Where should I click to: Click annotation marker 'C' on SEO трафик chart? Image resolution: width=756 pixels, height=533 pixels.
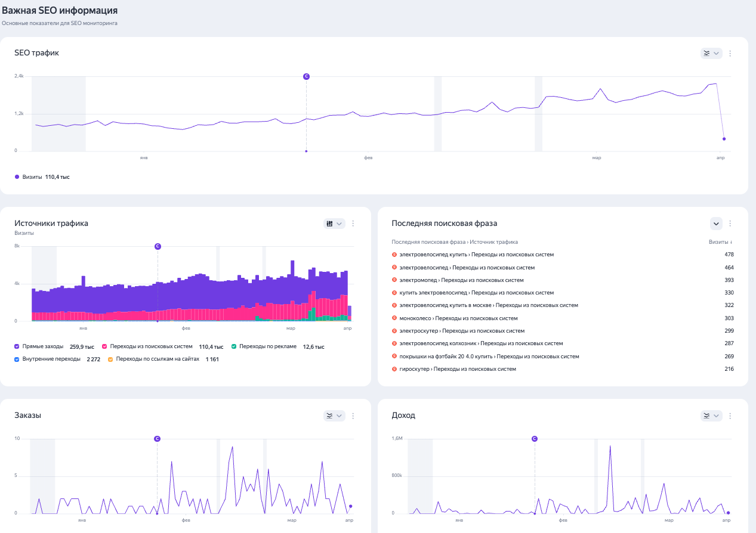pyautogui.click(x=306, y=76)
